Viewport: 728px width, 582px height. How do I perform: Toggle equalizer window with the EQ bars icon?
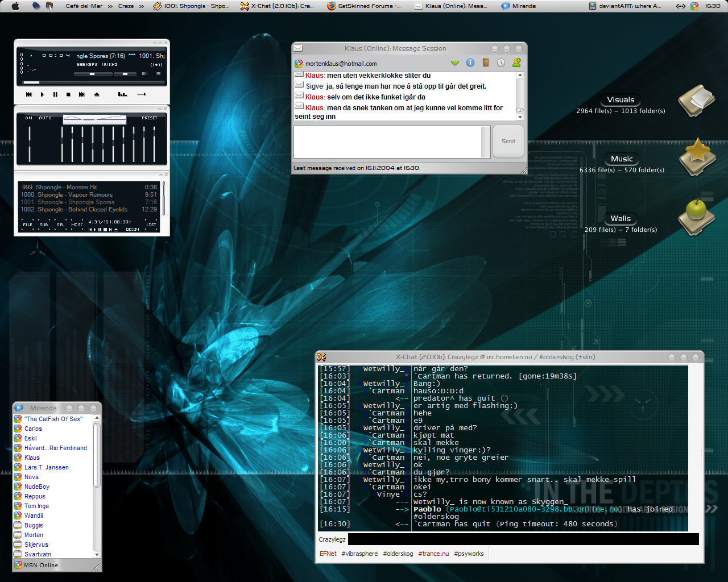[145, 73]
